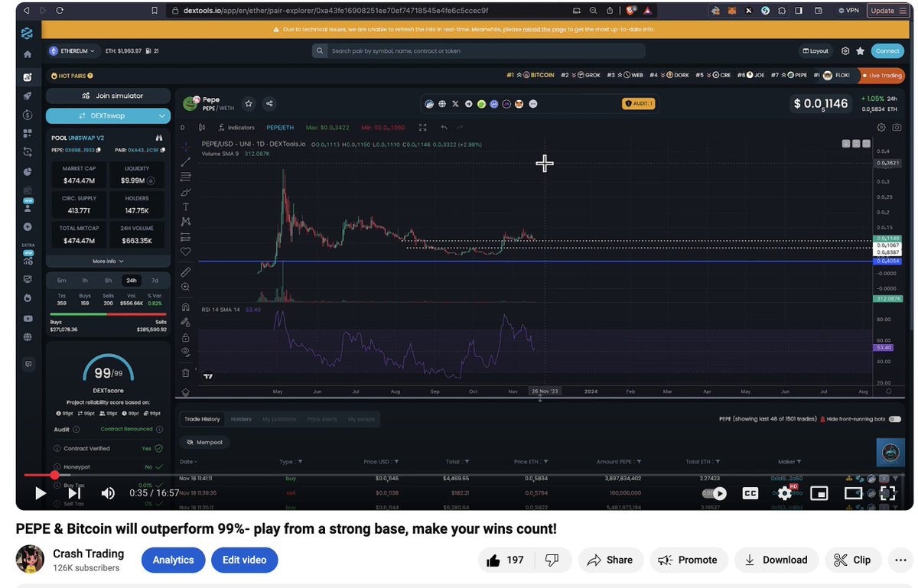
Task: Select the 5m timeframe tab
Action: pos(61,281)
